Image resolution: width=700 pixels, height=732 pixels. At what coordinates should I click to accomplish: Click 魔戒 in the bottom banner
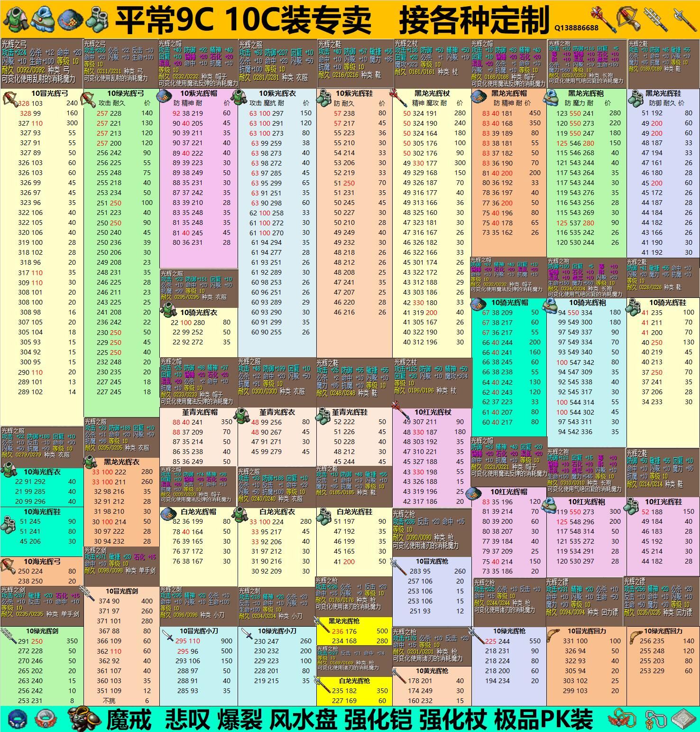click(x=129, y=719)
